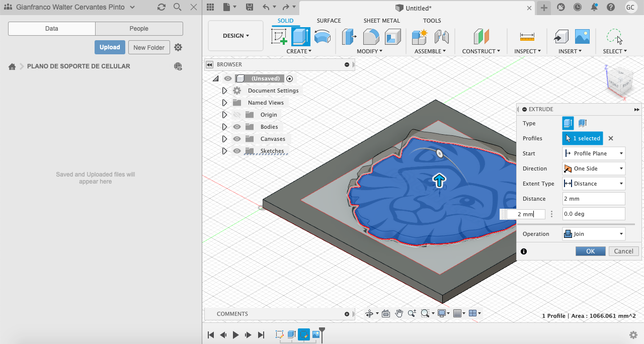Toggle visibility of Unsaved root component
This screenshot has width=644, height=344.
pos(228,78)
